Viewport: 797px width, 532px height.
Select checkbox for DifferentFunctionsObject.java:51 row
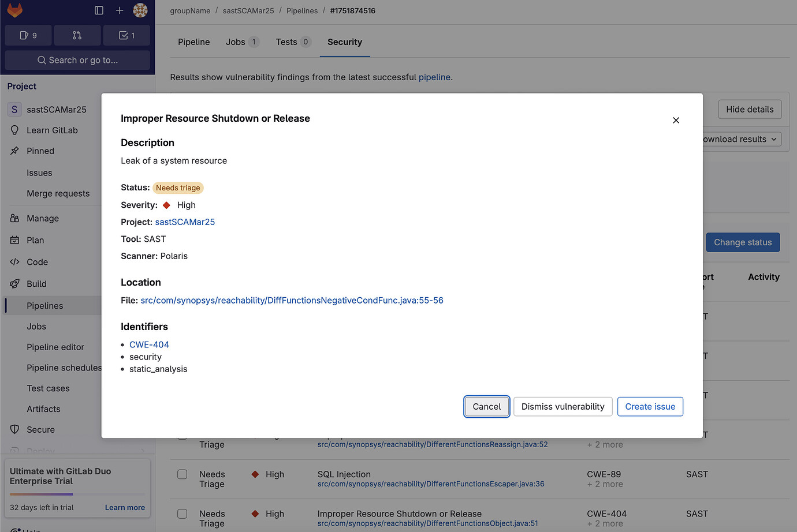click(x=183, y=514)
